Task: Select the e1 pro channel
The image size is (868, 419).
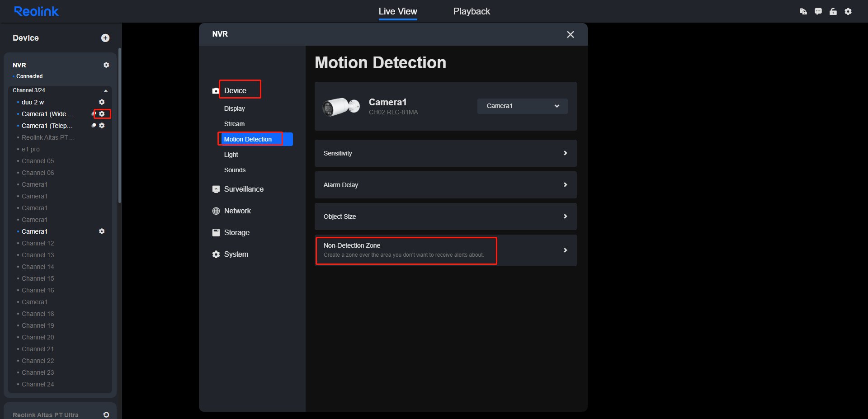Action: click(31, 149)
